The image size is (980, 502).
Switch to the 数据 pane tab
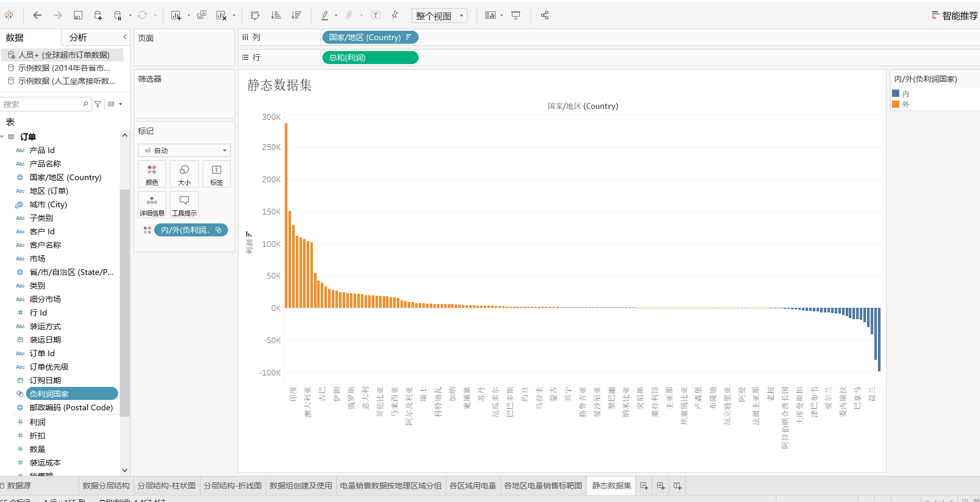(15, 37)
